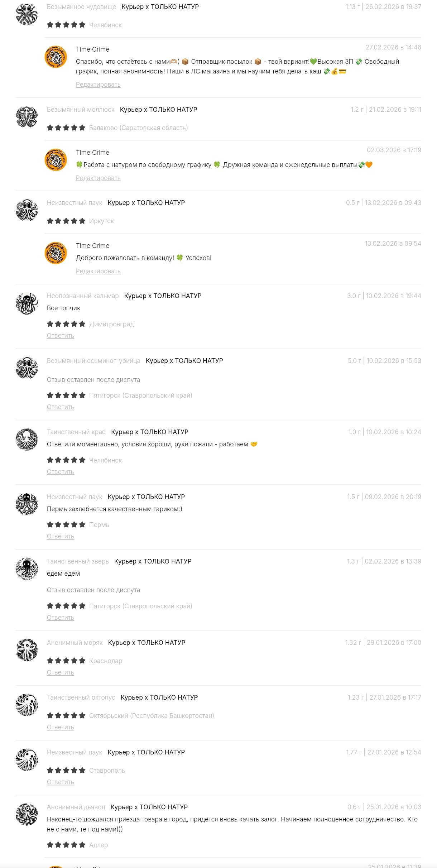The height and width of the screenshot is (868, 437).
Task: Click the star rating next to Адлер
Action: point(66,845)
